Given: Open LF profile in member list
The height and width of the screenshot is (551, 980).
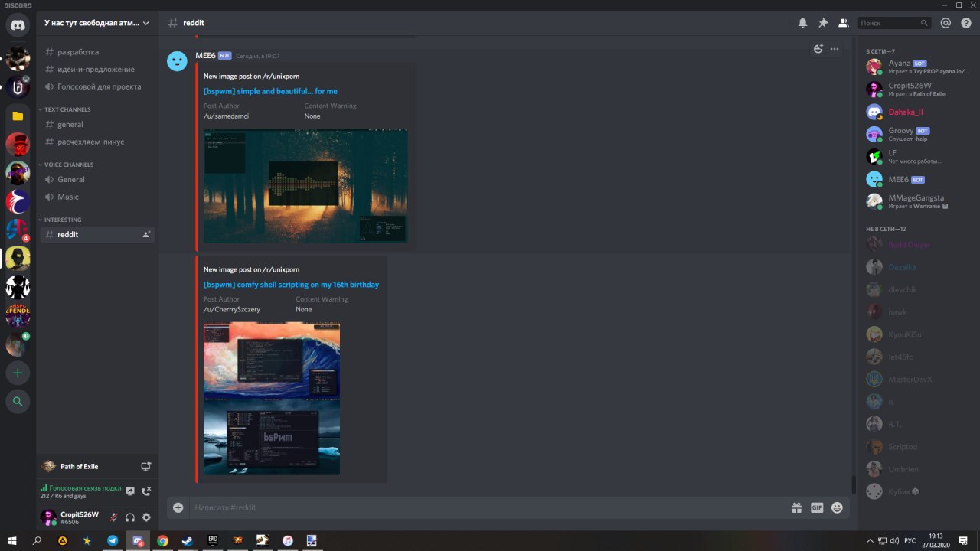Looking at the screenshot, I should (x=916, y=156).
